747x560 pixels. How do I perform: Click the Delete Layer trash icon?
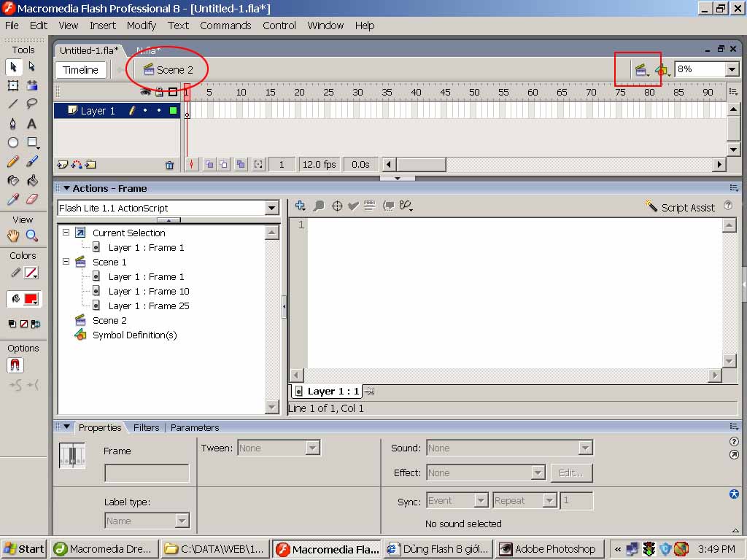[169, 166]
